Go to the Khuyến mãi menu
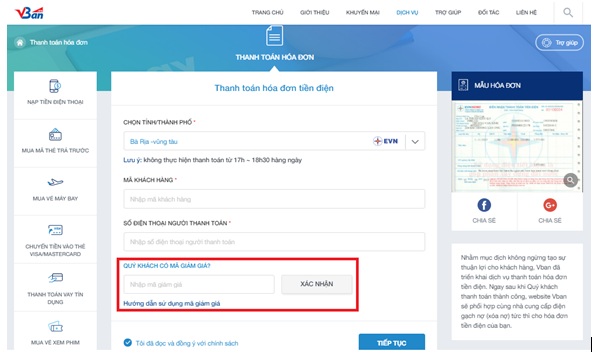 point(362,13)
